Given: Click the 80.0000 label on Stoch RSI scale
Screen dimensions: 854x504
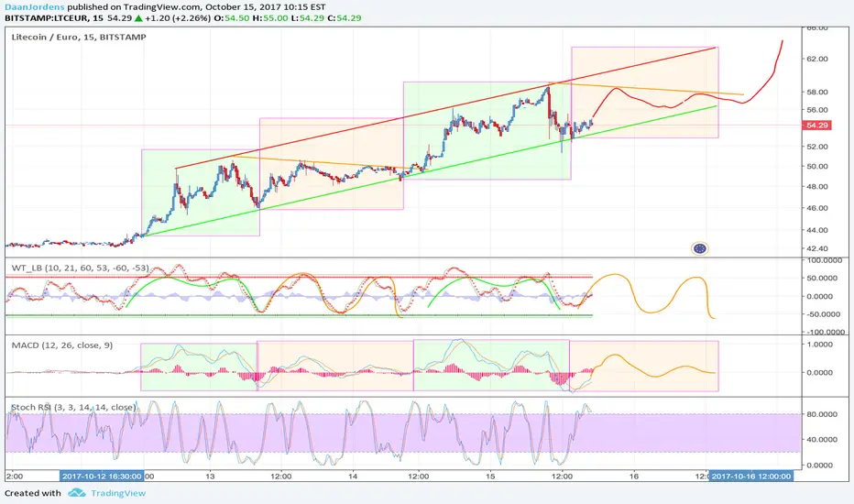Looking at the screenshot, I should click(822, 414).
